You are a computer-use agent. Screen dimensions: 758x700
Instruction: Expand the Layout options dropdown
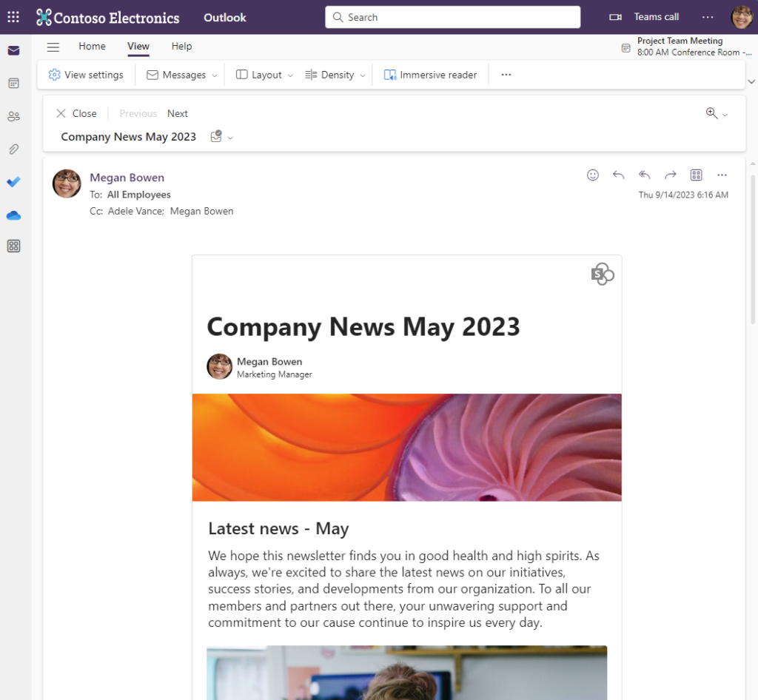[262, 74]
